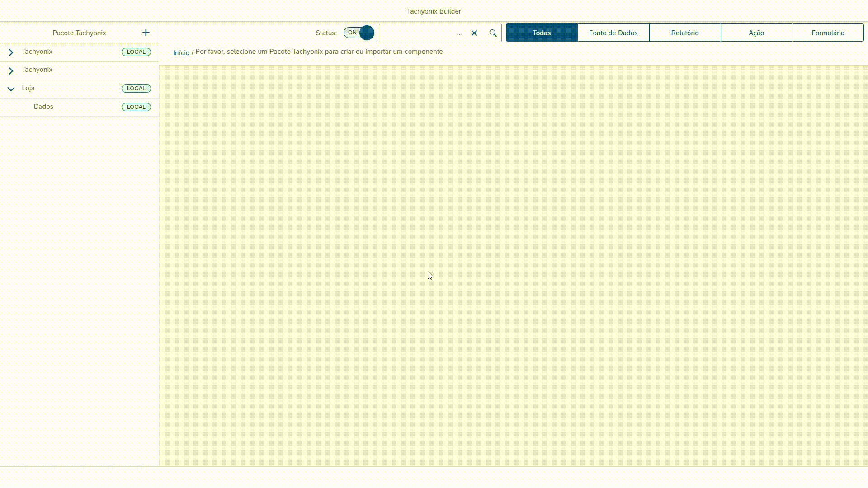Select the Formulário tab

827,33
